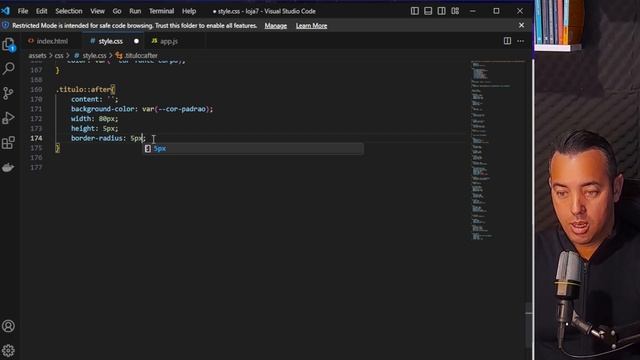The height and width of the screenshot is (360, 640).
Task: Switch to the style.css tab
Action: tap(113, 41)
